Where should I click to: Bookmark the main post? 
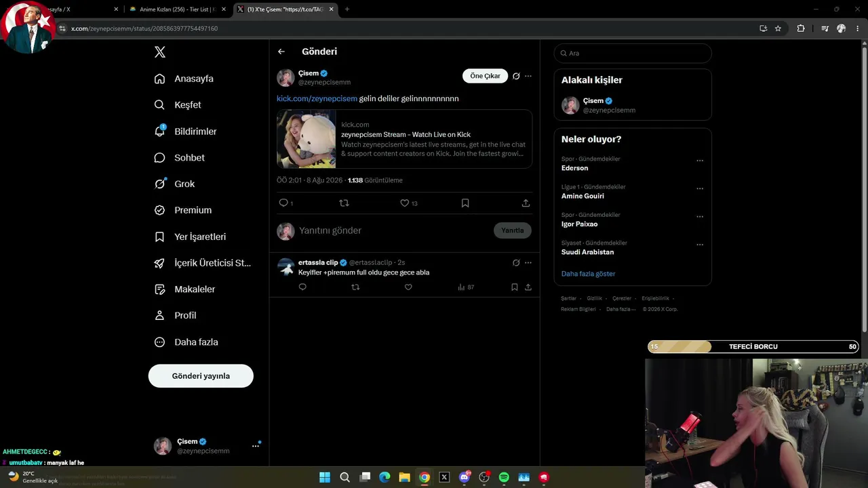pos(465,203)
